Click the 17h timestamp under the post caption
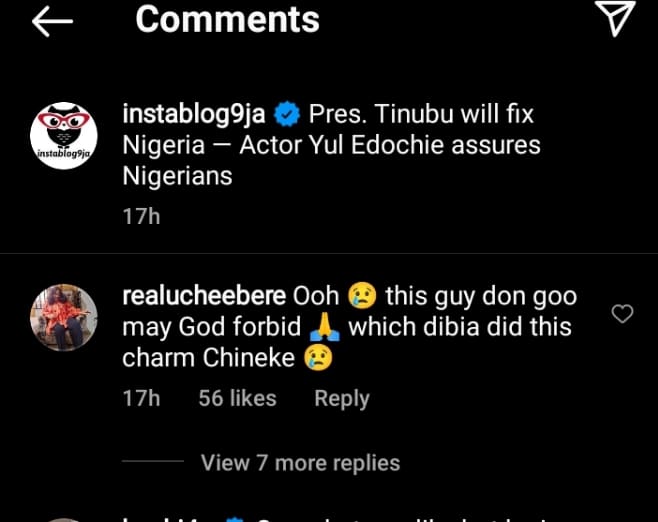This screenshot has height=522, width=658. pos(141,215)
